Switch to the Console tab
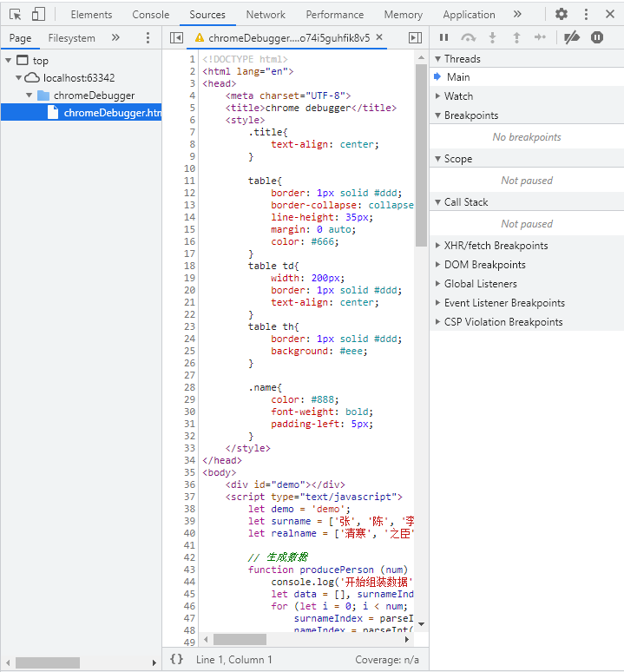This screenshot has width=624, height=672. 151,15
